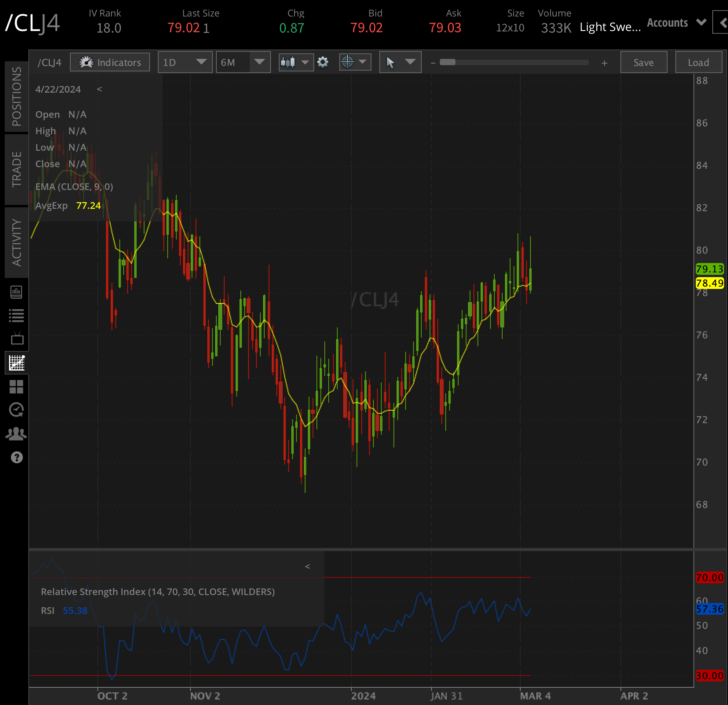The image size is (728, 705).
Task: Open the watchlist list icon
Action: (16, 316)
